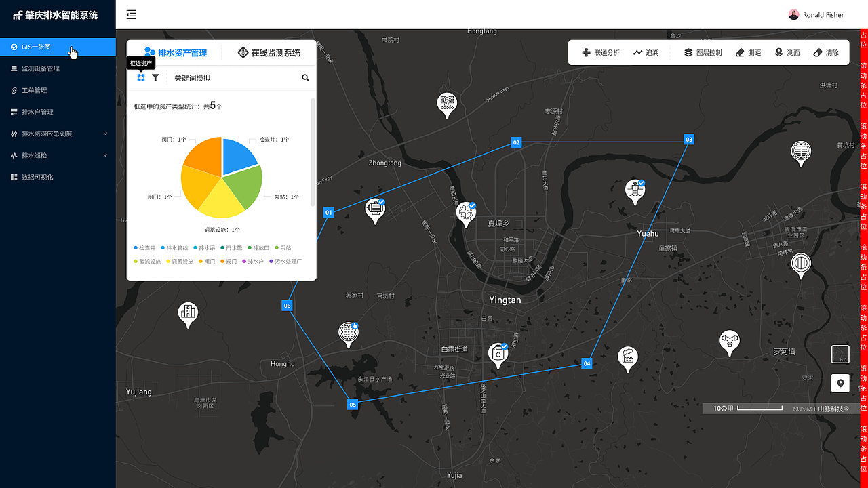Open 排水户管理 menu item
This screenshot has width=868, height=488.
(58, 112)
